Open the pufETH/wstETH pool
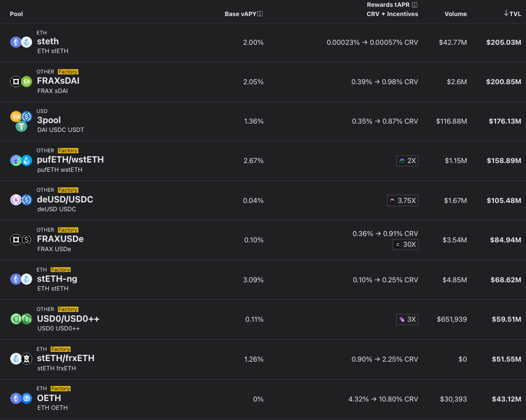 pyautogui.click(x=70, y=160)
